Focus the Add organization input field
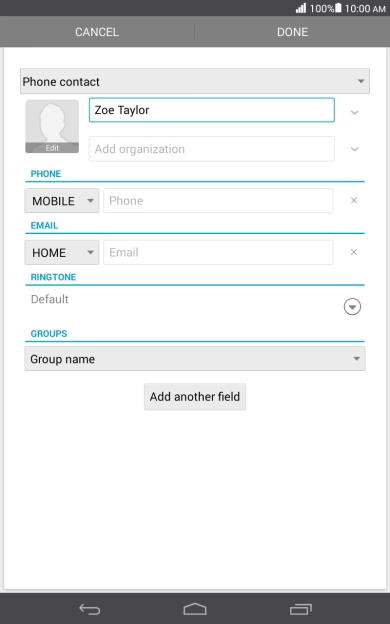The image size is (390, 624). tap(212, 149)
